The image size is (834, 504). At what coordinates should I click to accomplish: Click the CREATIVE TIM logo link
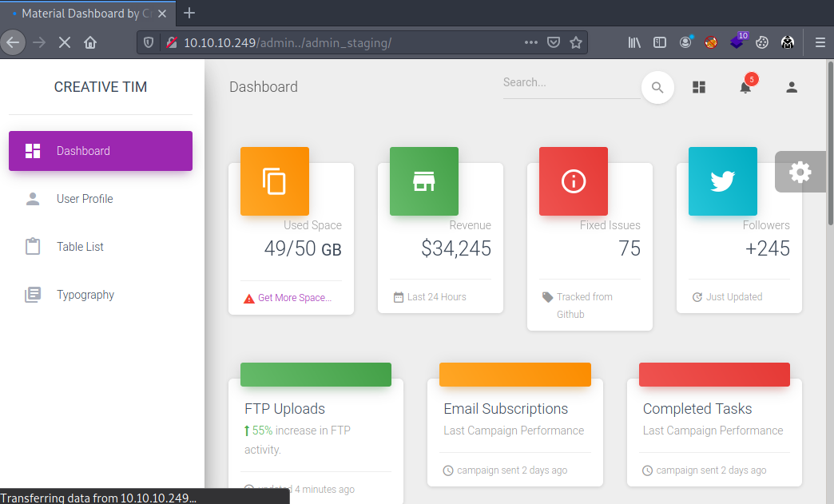tap(101, 87)
